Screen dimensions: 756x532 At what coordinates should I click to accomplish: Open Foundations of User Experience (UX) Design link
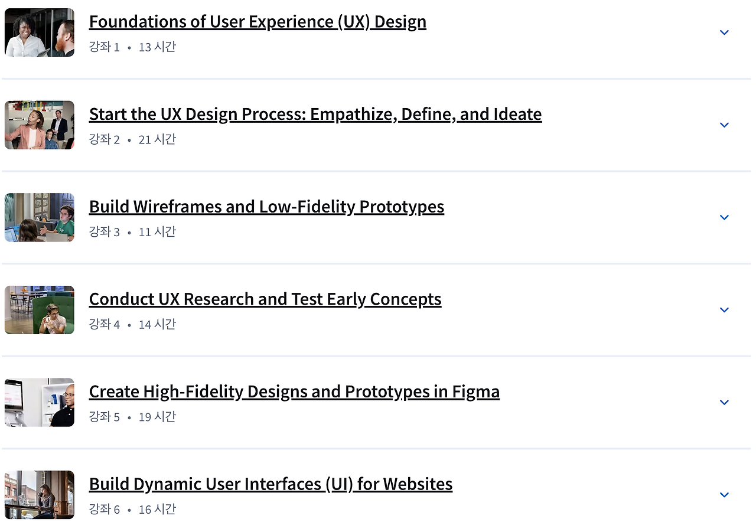tap(258, 22)
